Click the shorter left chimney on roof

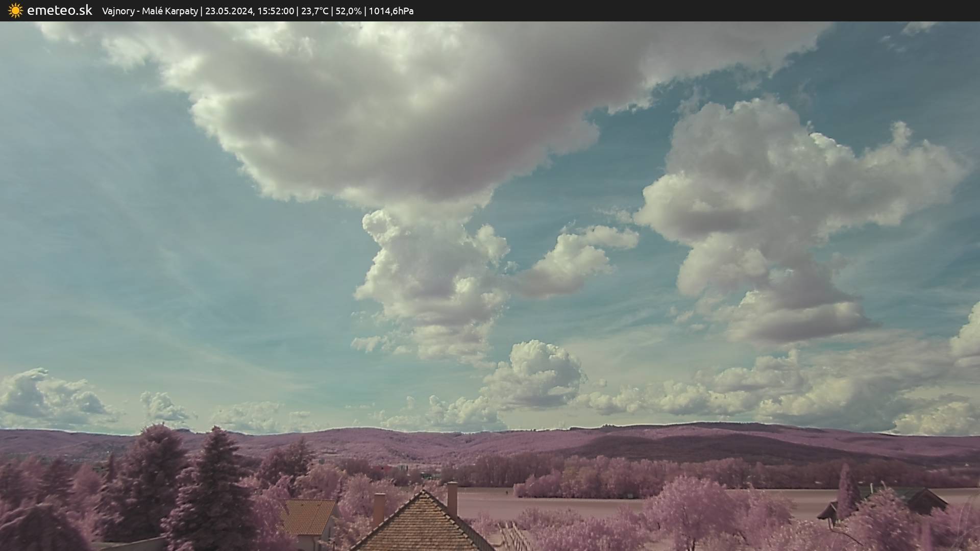[x=379, y=509]
